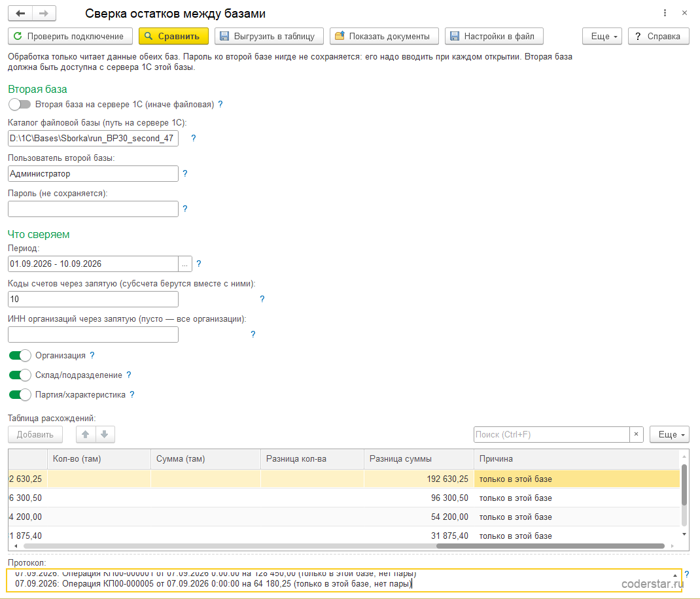Screen dimensions: 700x599
Task: Open the top toolbar Еще dropdown
Action: click(x=602, y=36)
